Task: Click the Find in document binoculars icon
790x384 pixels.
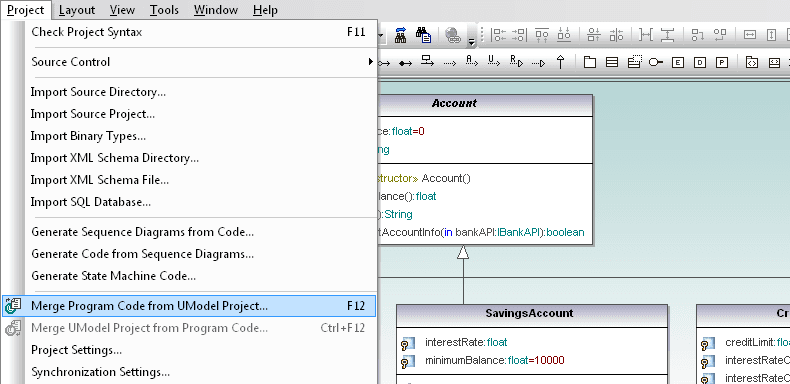Action: tap(424, 35)
